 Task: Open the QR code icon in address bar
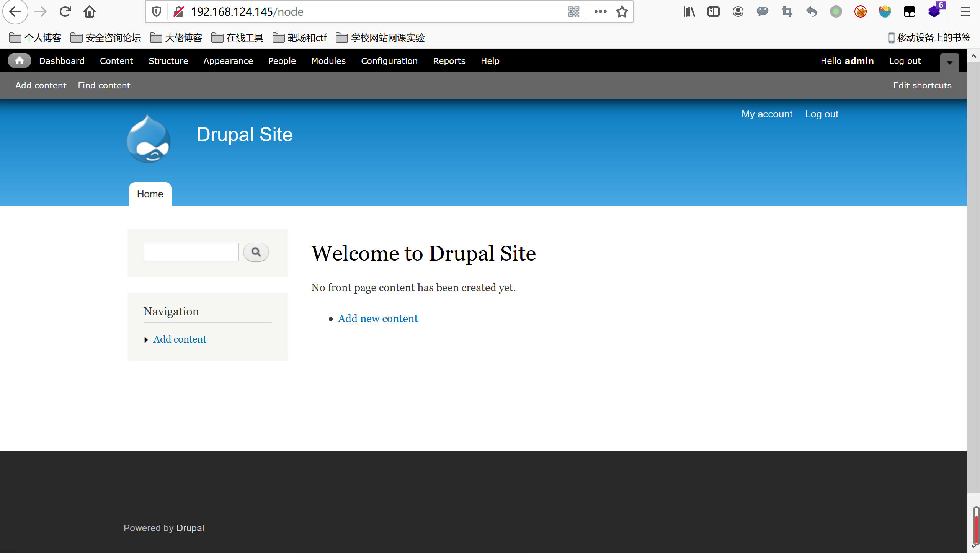573,12
